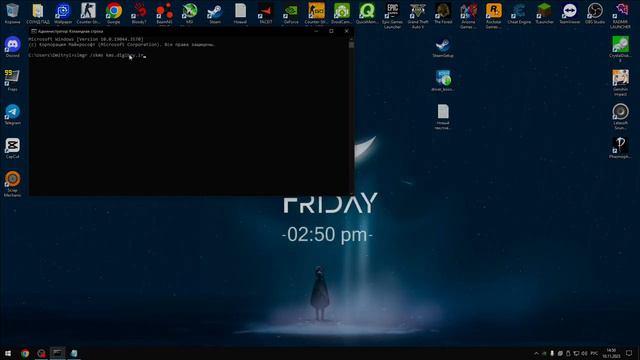
Task: Open the Phasmophobia desktop shortcut
Action: pyautogui.click(x=620, y=148)
